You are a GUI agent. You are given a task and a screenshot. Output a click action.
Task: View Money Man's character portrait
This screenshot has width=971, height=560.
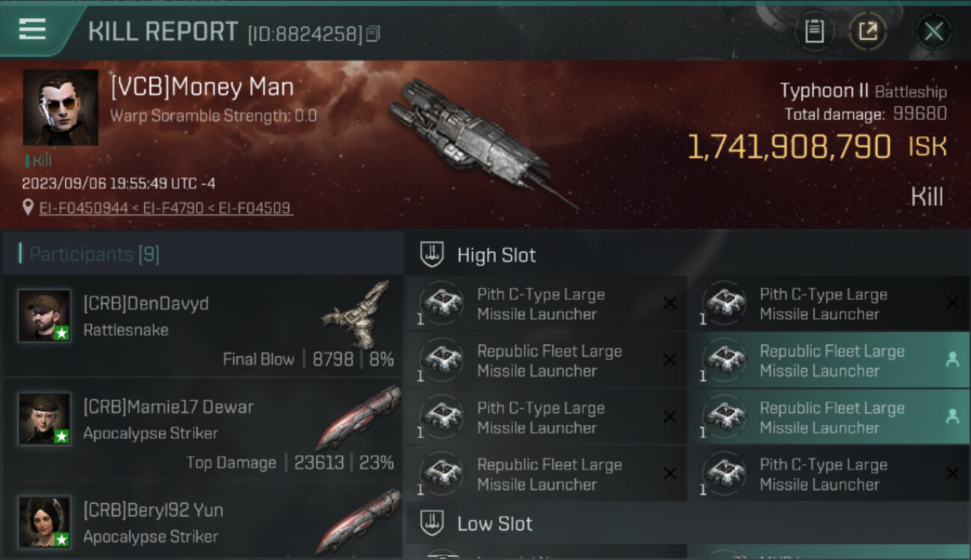[x=61, y=108]
